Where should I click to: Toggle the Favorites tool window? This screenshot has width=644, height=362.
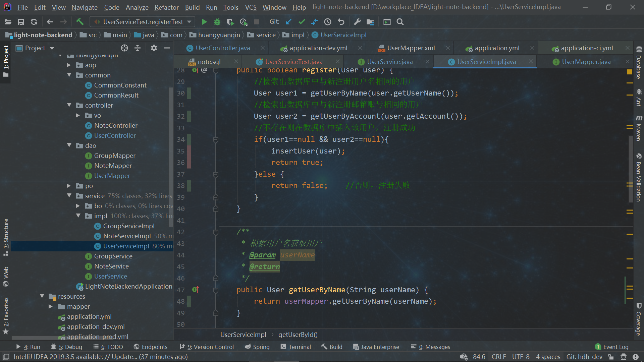(x=6, y=315)
